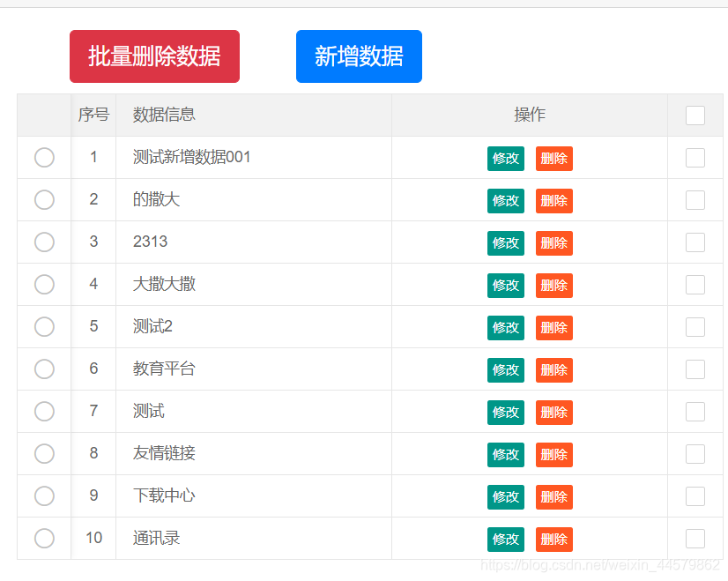Select the radio button for row 下载中心
The width and height of the screenshot is (728, 581).
(44, 495)
